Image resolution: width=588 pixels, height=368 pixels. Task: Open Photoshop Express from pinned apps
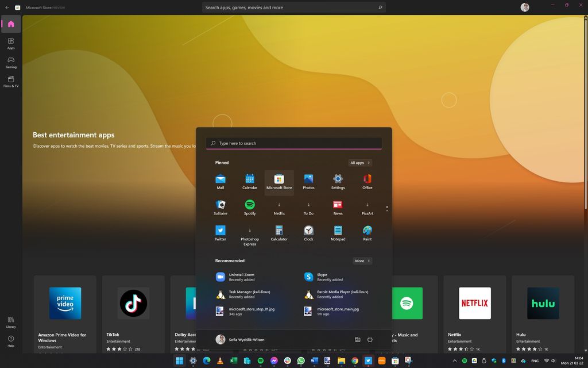coord(249,231)
